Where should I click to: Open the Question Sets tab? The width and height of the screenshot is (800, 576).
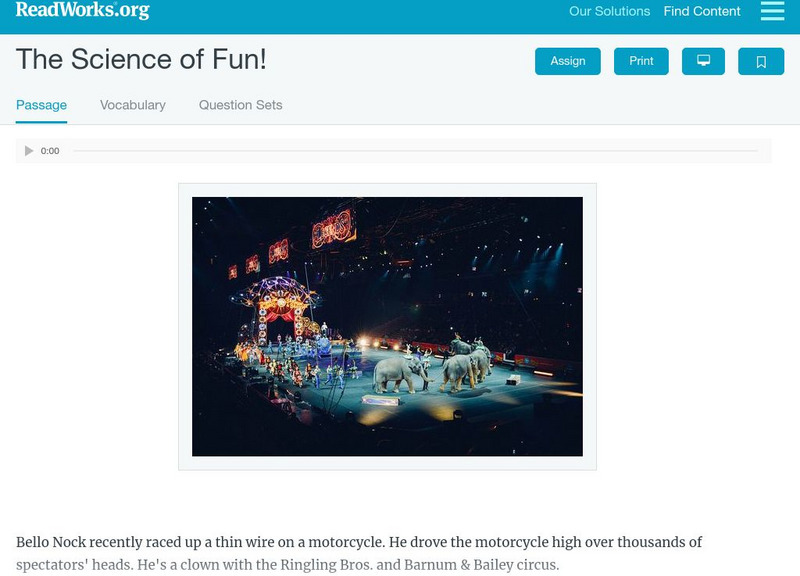click(240, 105)
